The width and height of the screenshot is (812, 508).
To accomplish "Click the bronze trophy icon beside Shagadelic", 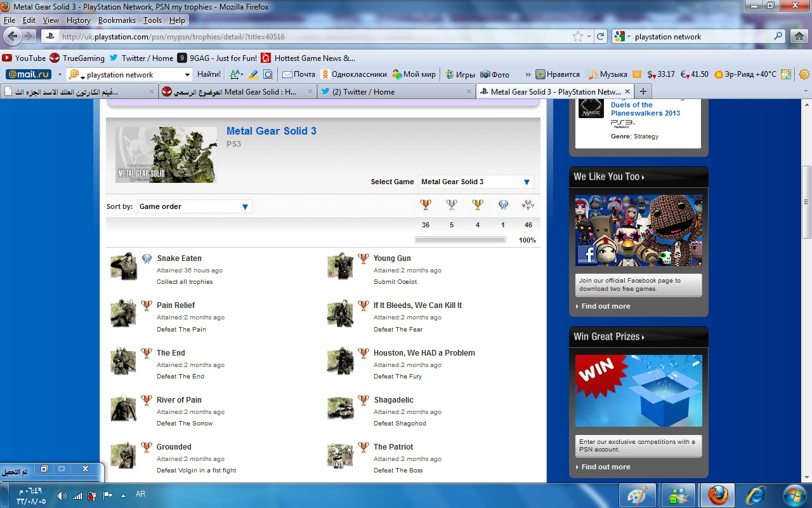I will pos(363,400).
